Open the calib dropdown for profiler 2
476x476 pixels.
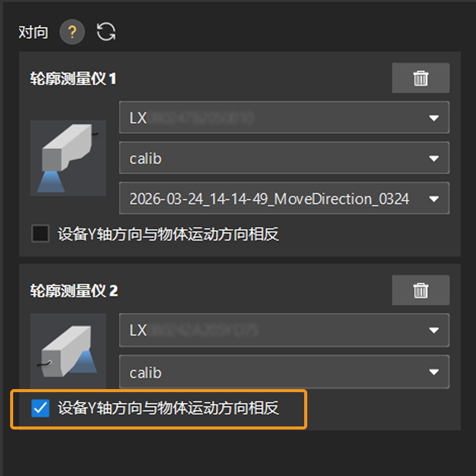click(x=284, y=372)
